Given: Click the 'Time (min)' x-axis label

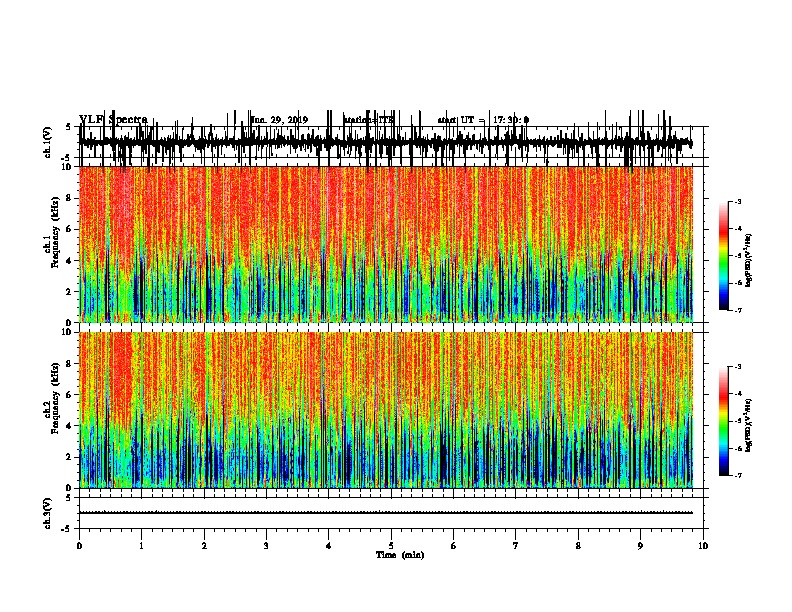Looking at the screenshot, I should click(400, 555).
